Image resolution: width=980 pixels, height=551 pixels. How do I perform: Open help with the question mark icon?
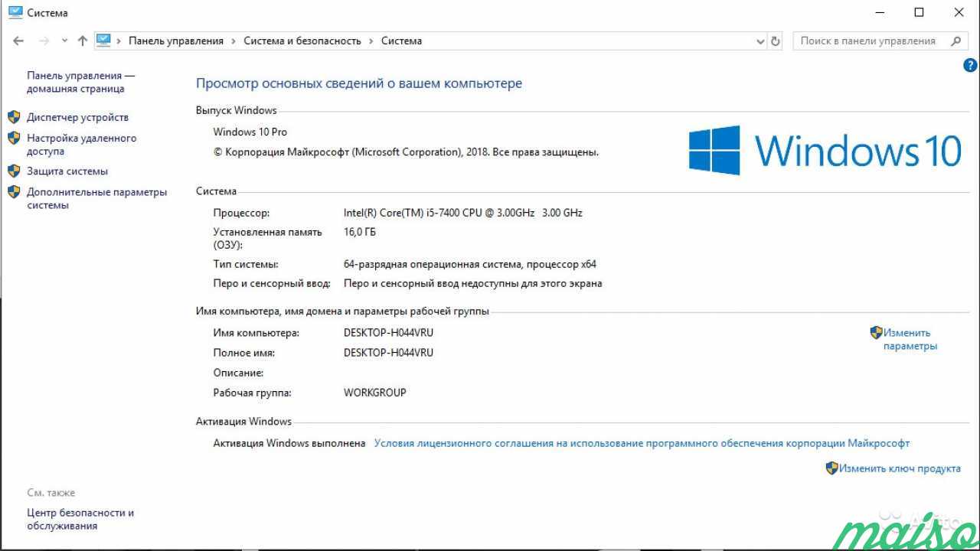pos(970,67)
